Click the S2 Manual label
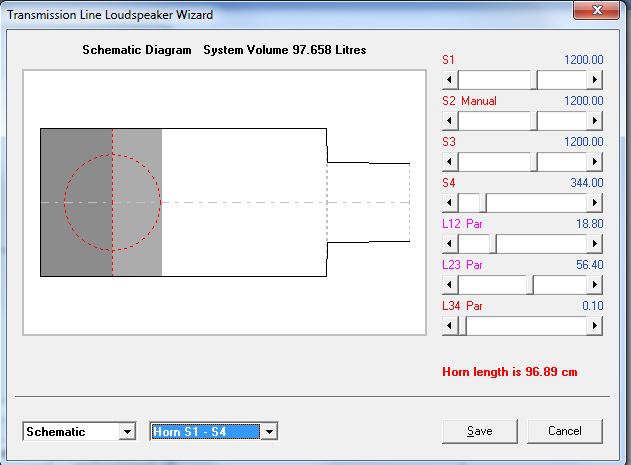Screen dimensions: 631x465 (469, 101)
